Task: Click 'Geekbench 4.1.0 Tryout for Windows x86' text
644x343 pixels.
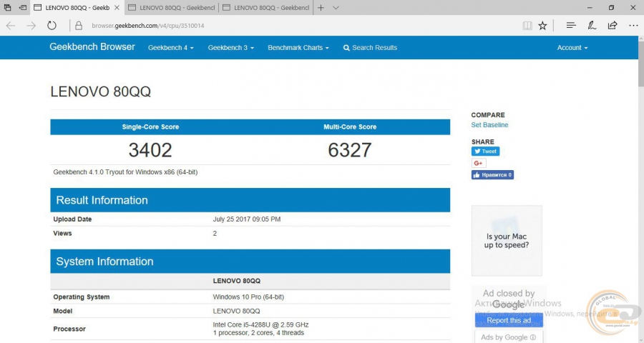Action: point(114,172)
